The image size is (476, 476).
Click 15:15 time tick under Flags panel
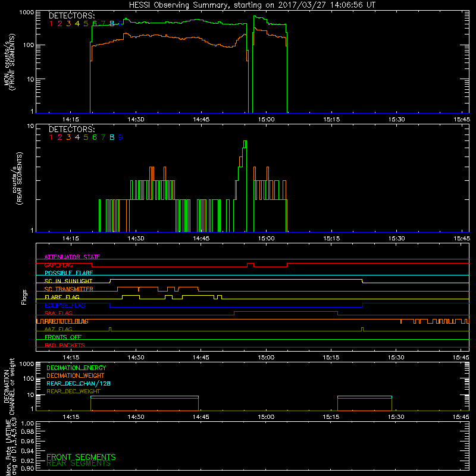pos(331,358)
